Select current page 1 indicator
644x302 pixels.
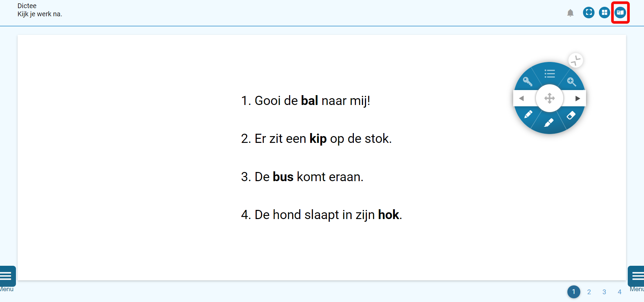pos(574,292)
